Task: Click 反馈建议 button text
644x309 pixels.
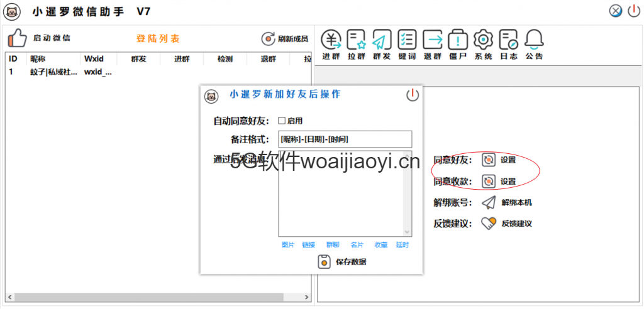Action: coord(517,224)
